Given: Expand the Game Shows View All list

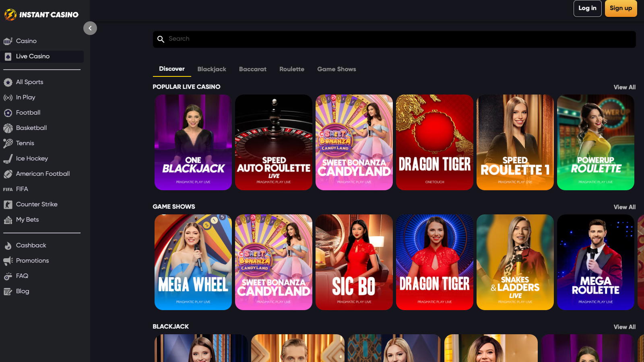Looking at the screenshot, I should (x=625, y=207).
